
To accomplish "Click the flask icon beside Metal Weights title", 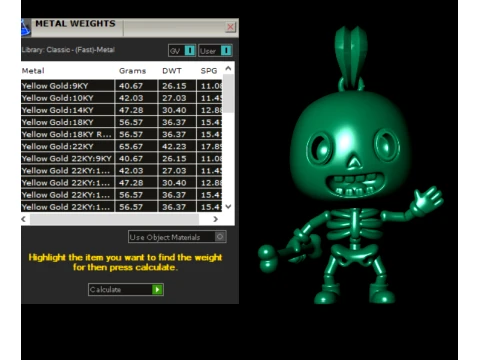I will (x=26, y=27).
